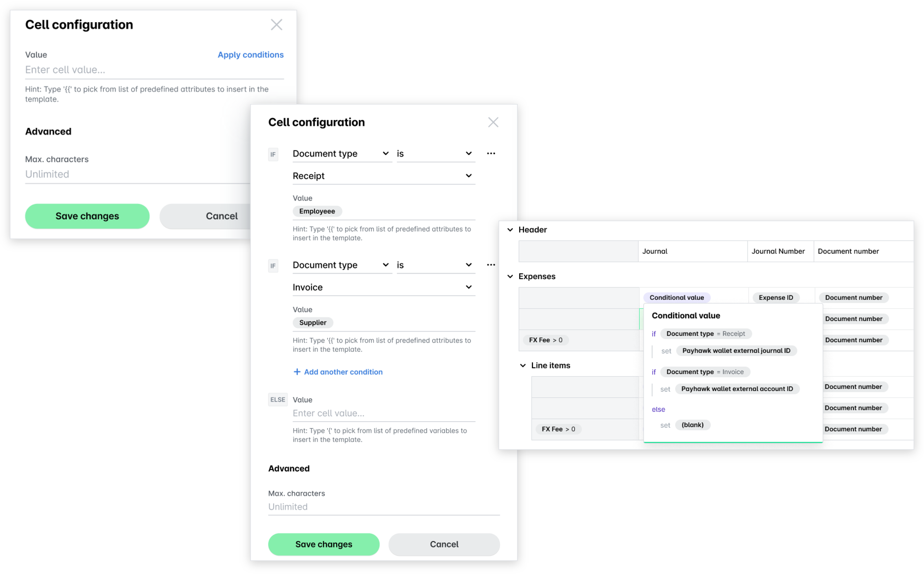The height and width of the screenshot is (574, 924).
Task: Open more options for Receipt condition
Action: 491,153
